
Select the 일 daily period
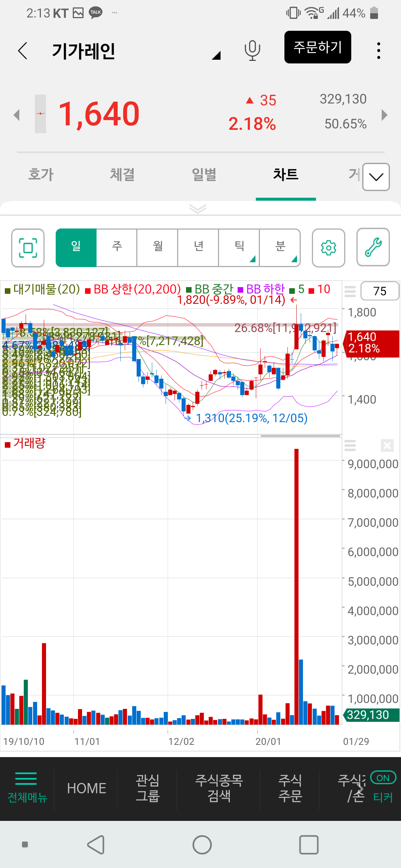click(76, 248)
